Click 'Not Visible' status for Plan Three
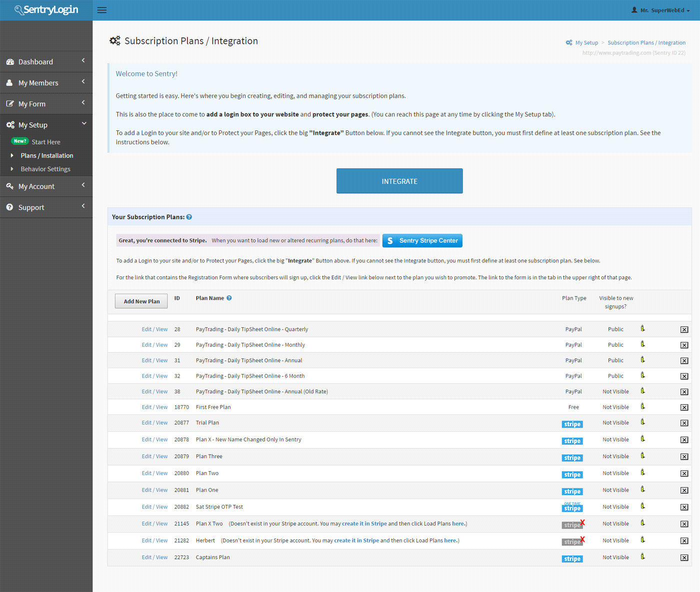700x592 pixels. pyautogui.click(x=615, y=457)
